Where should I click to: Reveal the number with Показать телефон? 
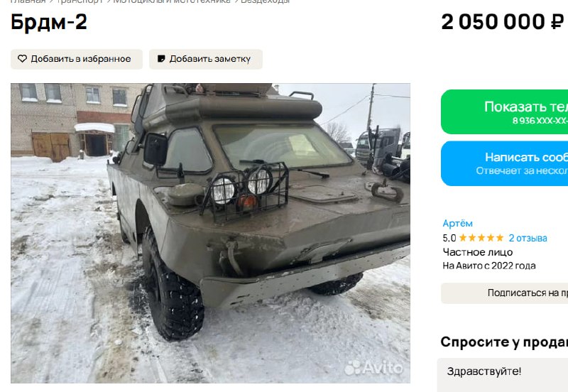504,111
